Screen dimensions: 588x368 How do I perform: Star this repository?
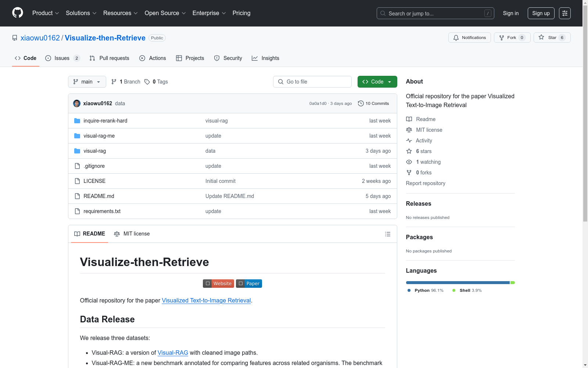tap(552, 38)
